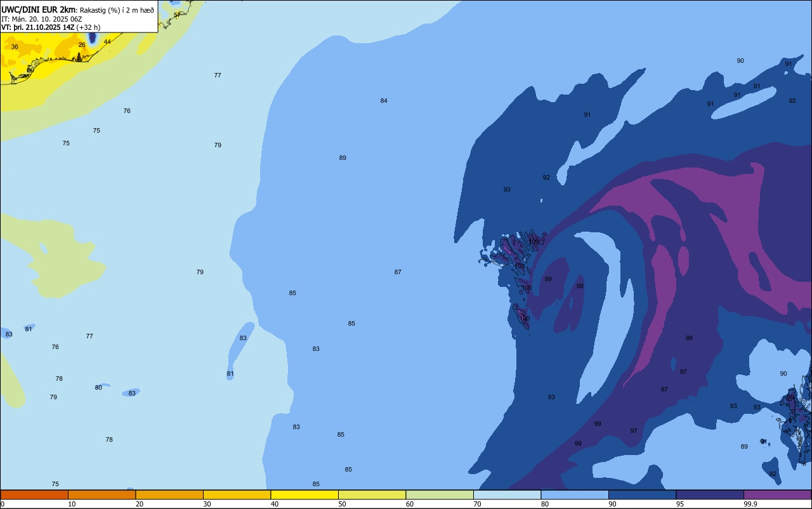Screen dimensions: 812x509
Task: Select the legend tick label 95
Action: pos(680,504)
